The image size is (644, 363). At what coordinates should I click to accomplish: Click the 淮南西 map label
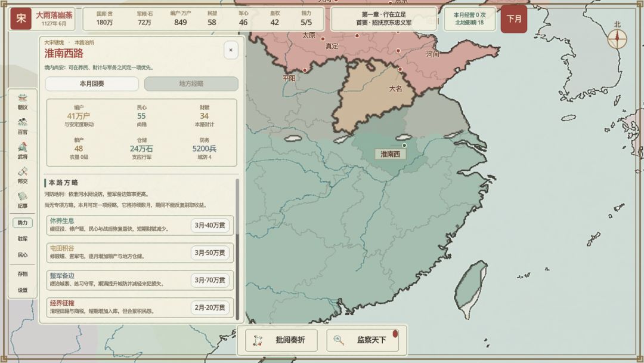[390, 154]
